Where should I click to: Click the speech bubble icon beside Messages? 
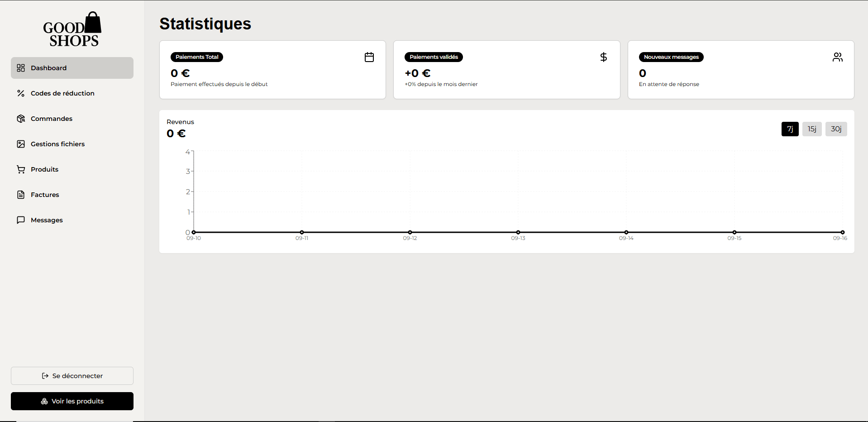[21, 220]
